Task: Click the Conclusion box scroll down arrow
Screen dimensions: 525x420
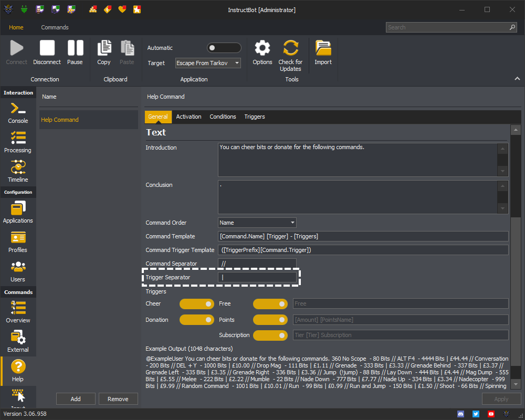Action: [x=502, y=208]
